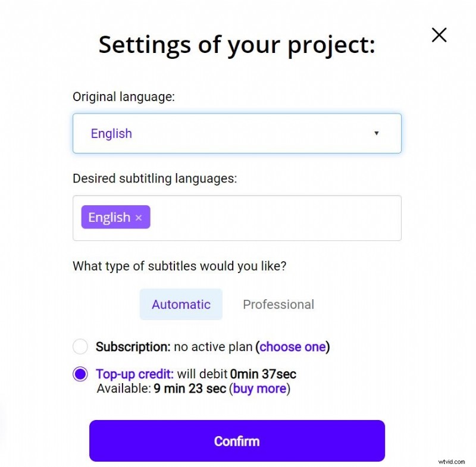The height and width of the screenshot is (467, 476).
Task: Click the Original language label
Action: click(123, 96)
